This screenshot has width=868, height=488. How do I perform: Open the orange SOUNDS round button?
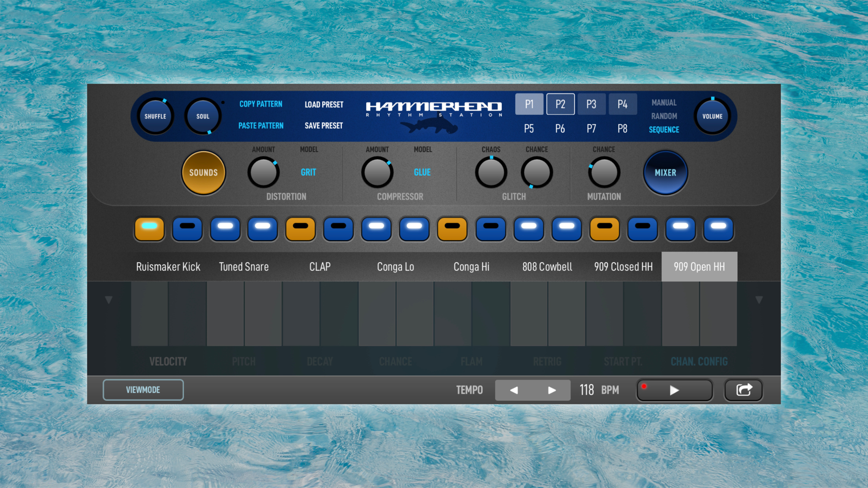(x=203, y=172)
